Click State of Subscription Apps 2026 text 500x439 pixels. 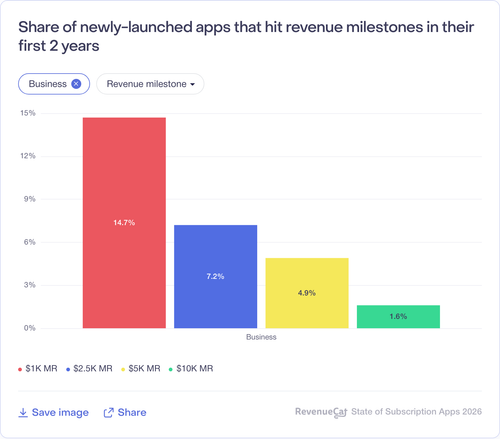[416, 412]
